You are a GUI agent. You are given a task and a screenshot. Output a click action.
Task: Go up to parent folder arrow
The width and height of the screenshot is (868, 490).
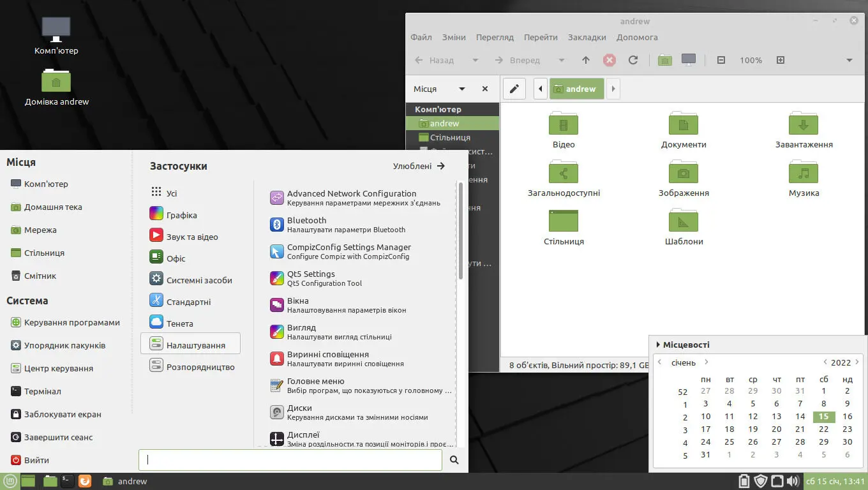tap(586, 60)
